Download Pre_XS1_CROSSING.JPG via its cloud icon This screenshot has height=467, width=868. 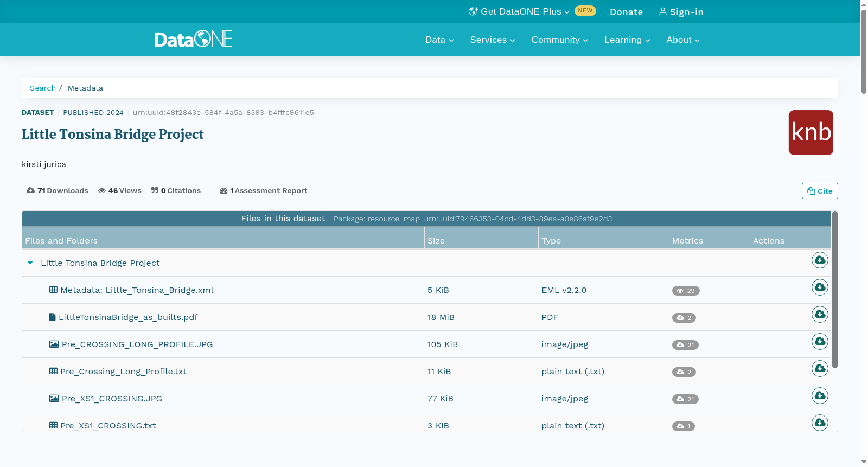[x=820, y=396]
